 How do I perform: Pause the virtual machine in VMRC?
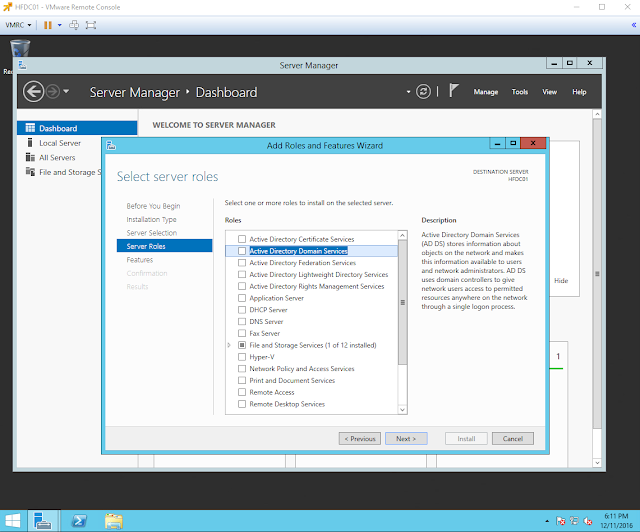click(48, 25)
